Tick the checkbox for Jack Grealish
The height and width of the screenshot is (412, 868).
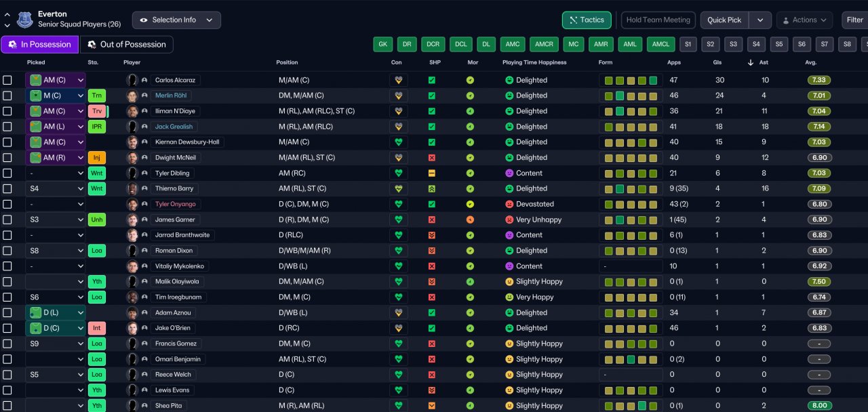click(7, 127)
